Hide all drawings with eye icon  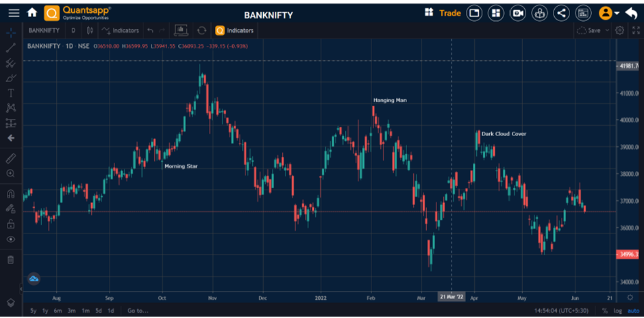[x=11, y=239]
